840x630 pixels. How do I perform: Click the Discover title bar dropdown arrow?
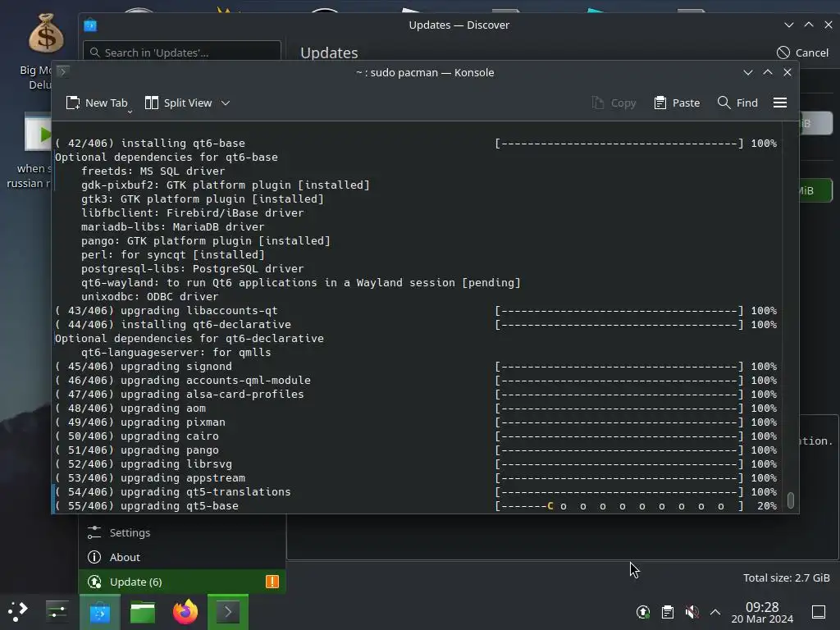coord(788,25)
